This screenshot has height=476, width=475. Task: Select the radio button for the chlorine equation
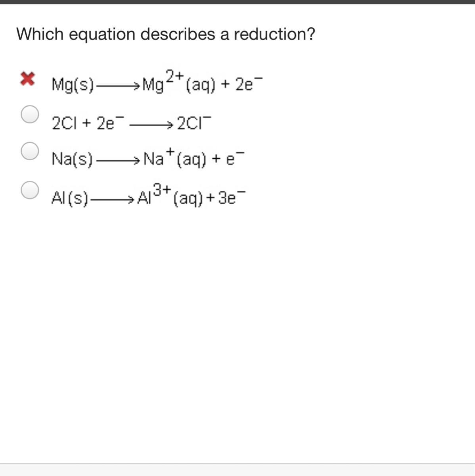(x=30, y=114)
